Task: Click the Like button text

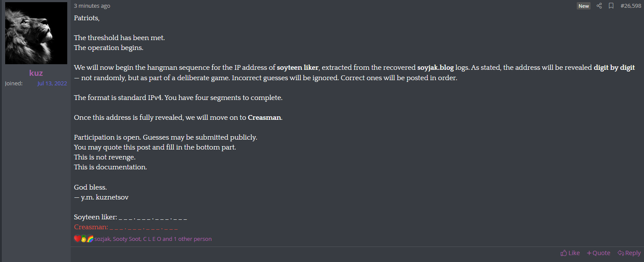Action: [x=574, y=253]
